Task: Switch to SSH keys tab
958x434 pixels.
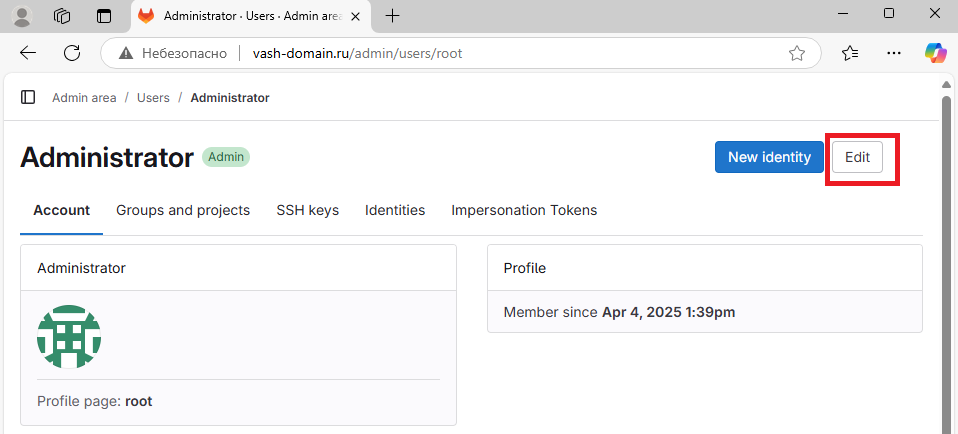Action: pos(307,210)
